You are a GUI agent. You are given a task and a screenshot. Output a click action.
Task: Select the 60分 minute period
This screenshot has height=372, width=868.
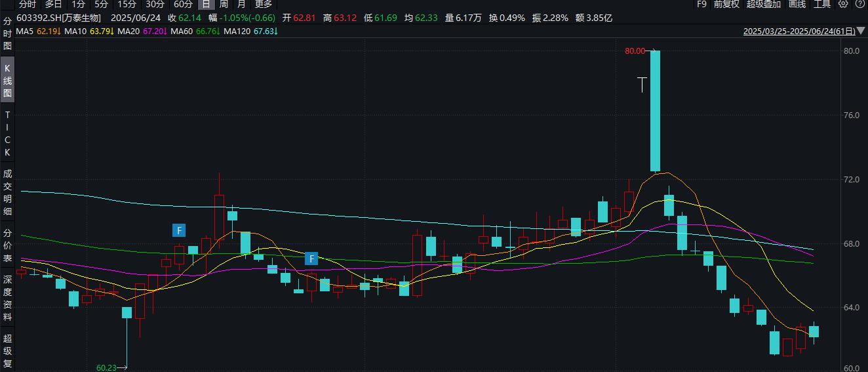click(183, 4)
